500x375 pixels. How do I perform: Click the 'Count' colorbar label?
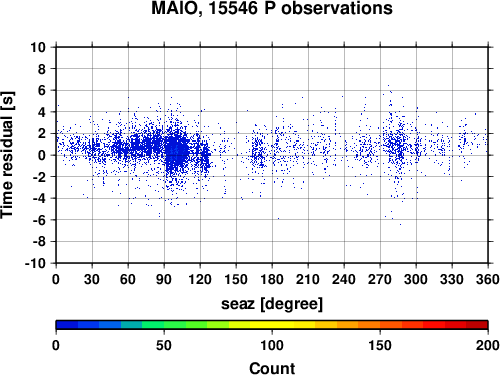coord(272,368)
